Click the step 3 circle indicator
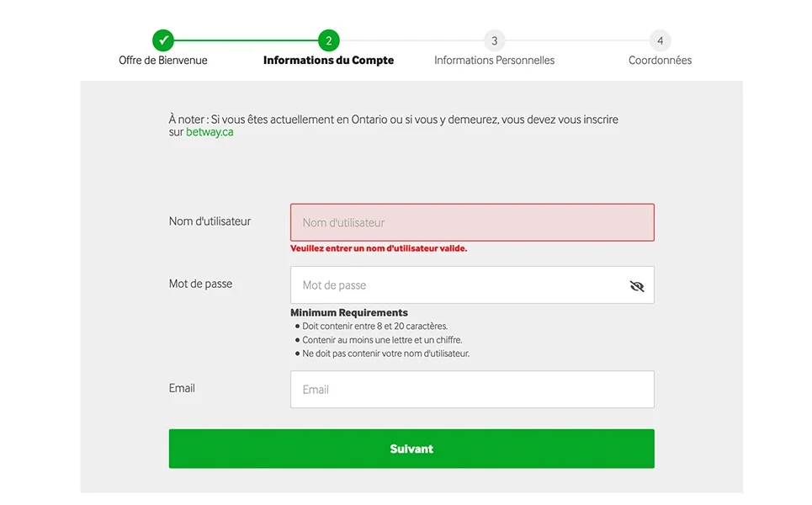The image size is (812, 505). tap(494, 40)
